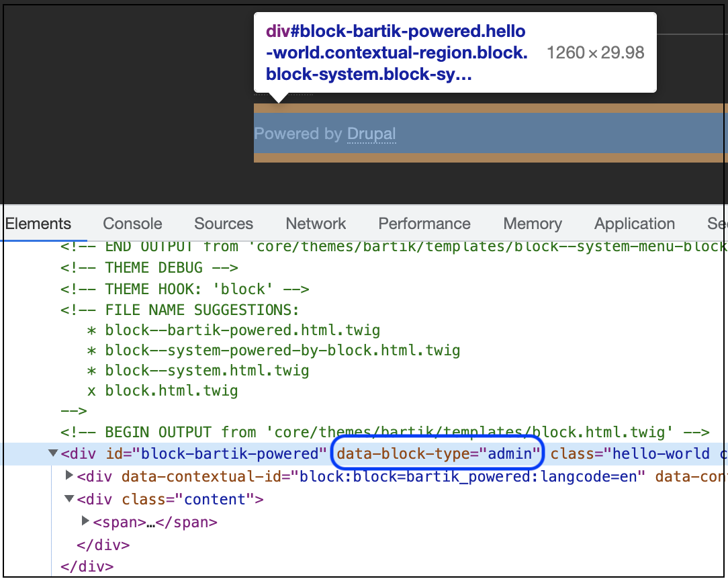Collapse the div class="content" node
This screenshot has width=728, height=579.
tap(69, 499)
